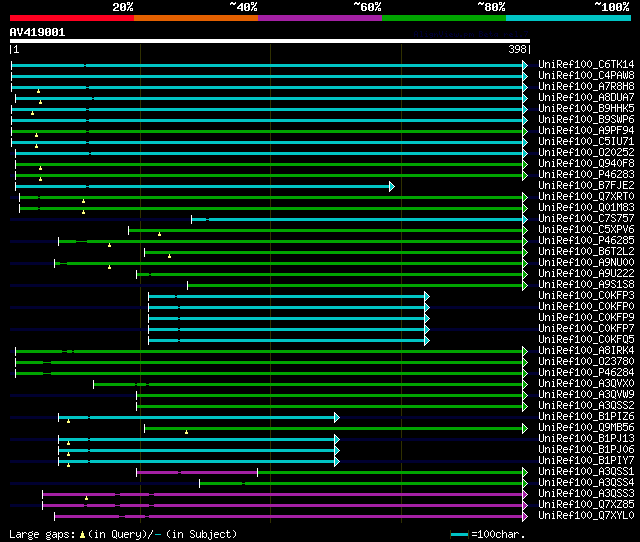Viewport: 640px width, 542px height.
Task: Click the cyan =100char. scale sample
Action: (x=459, y=534)
